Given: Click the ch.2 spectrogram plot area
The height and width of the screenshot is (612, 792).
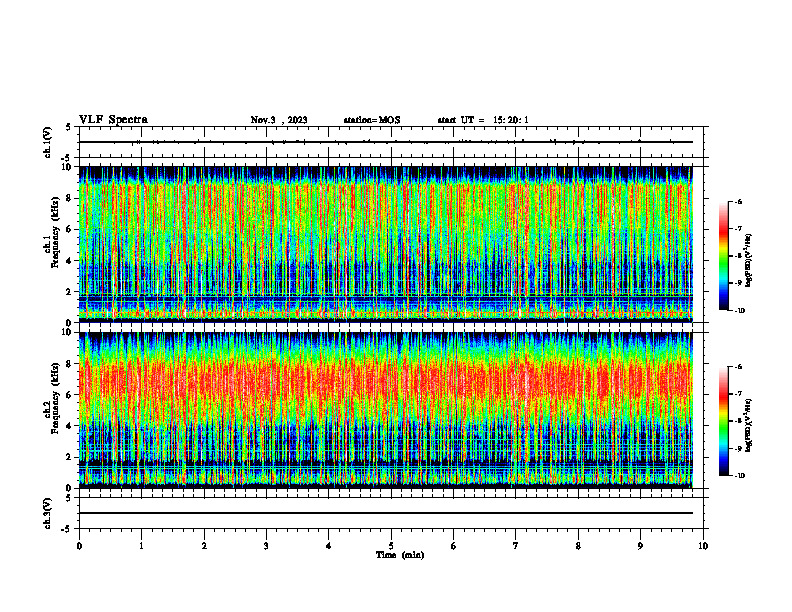Looking at the screenshot, I should pos(385,410).
